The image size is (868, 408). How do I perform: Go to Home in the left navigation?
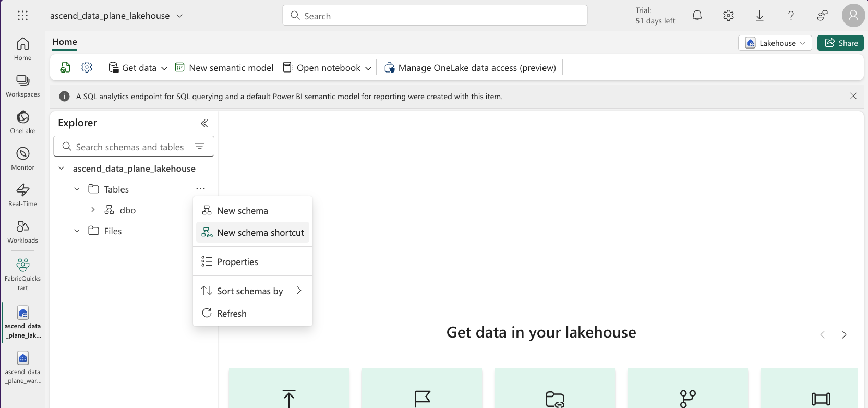[x=23, y=49]
